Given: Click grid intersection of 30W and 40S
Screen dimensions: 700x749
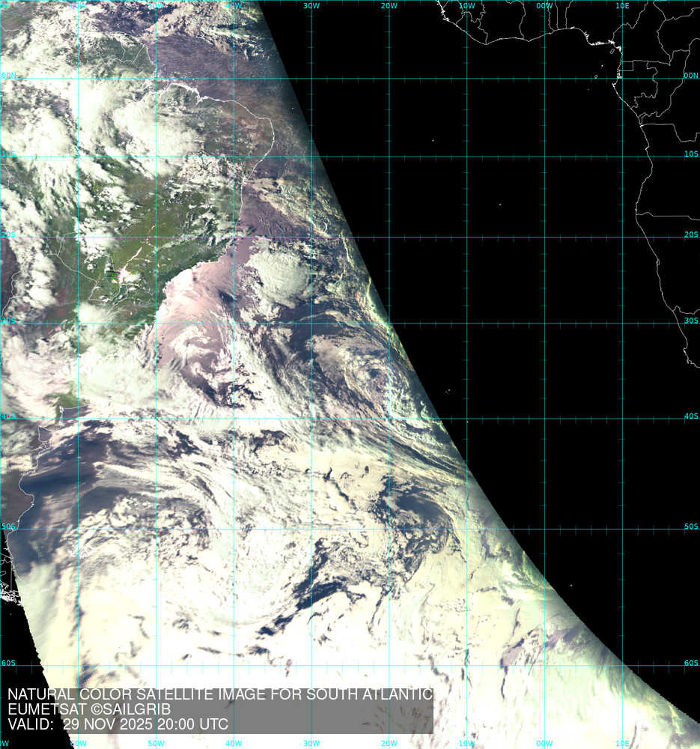Looking at the screenshot, I should pos(311,418).
